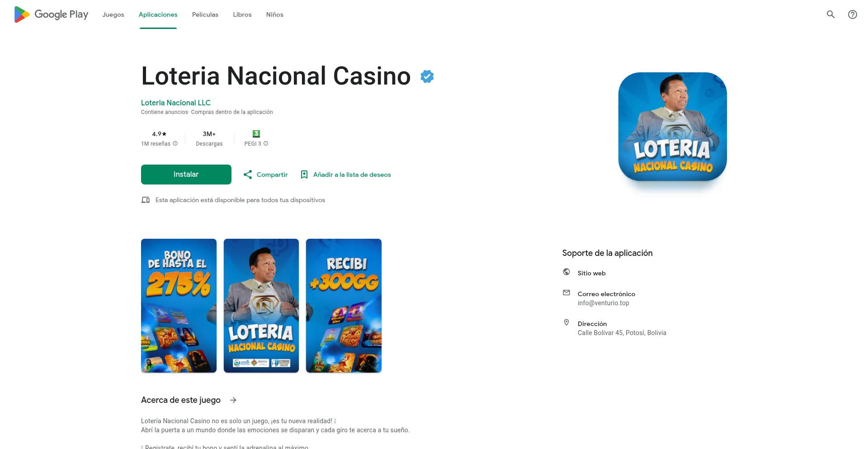Viewport: 868px width, 449px height.
Task: Open the Libros tab
Action: (242, 14)
